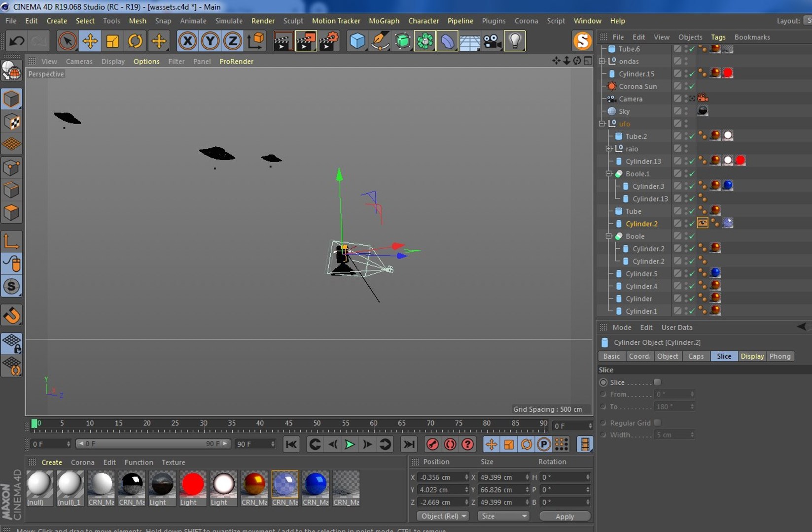Open the Tags menu in Object Manager
The height and width of the screenshot is (532, 812).
point(718,37)
